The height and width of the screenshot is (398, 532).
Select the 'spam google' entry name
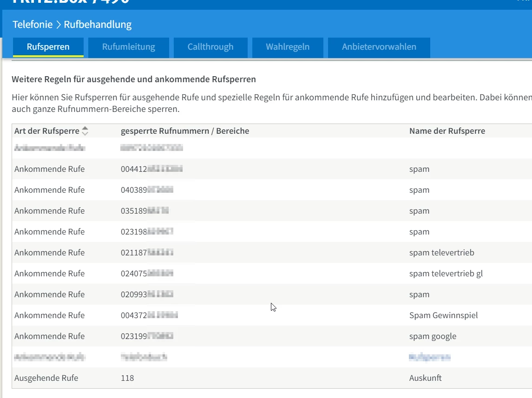(x=433, y=336)
